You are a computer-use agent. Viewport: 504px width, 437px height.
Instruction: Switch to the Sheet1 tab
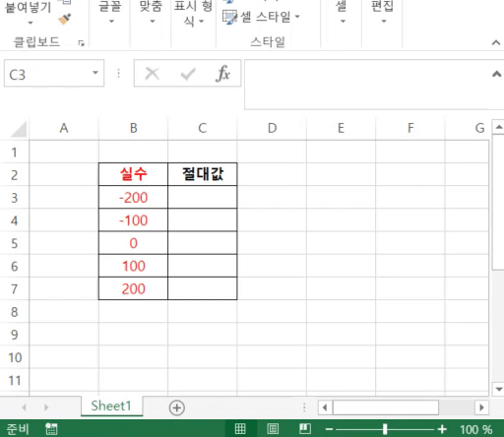click(x=111, y=406)
